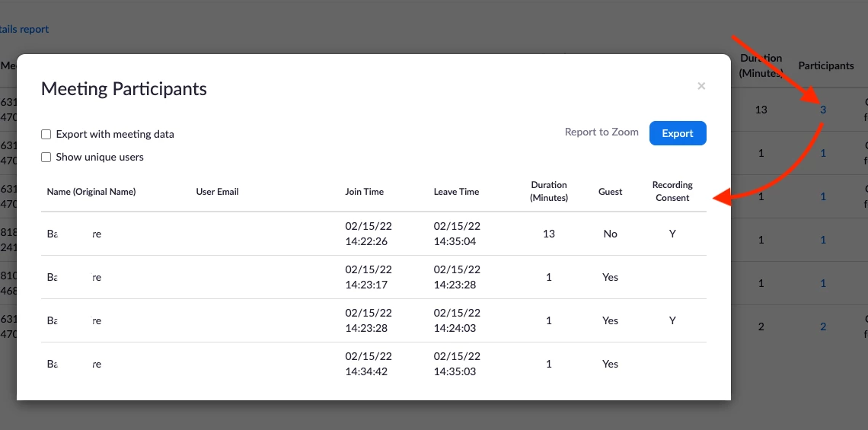Click the Recording Consent column header

672,192
